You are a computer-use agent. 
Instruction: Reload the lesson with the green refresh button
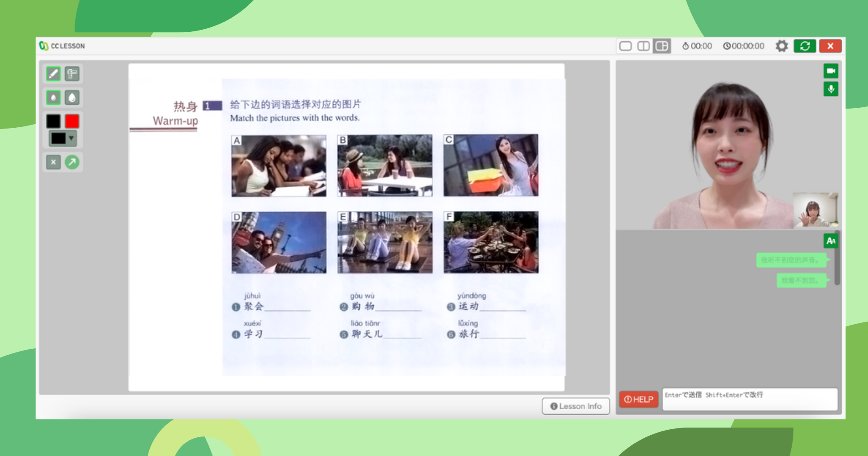tap(805, 46)
